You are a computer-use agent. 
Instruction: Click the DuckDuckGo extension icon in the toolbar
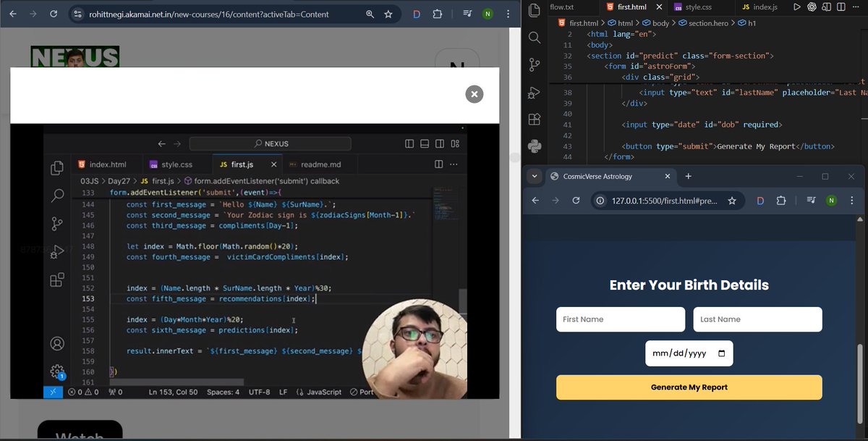pyautogui.click(x=760, y=201)
